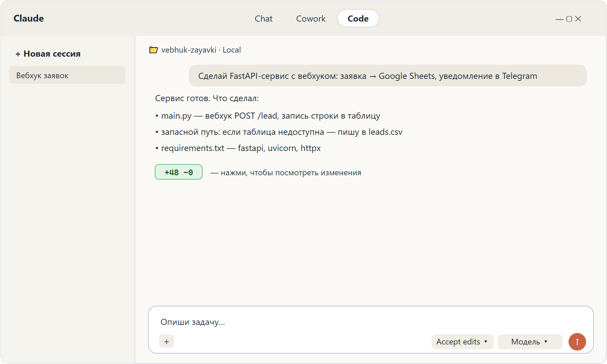The height and width of the screenshot is (364, 607).
Task: Click the main.py bullet line
Action: (268, 116)
